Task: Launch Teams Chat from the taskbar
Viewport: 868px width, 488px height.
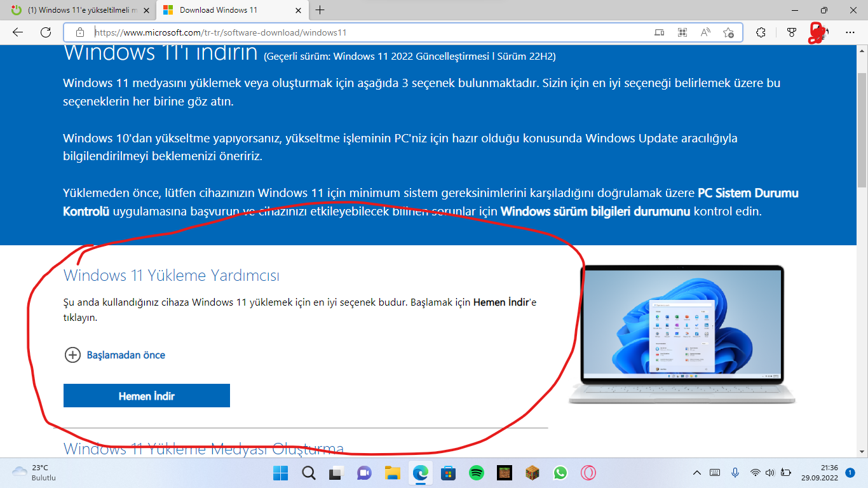Action: 364,473
